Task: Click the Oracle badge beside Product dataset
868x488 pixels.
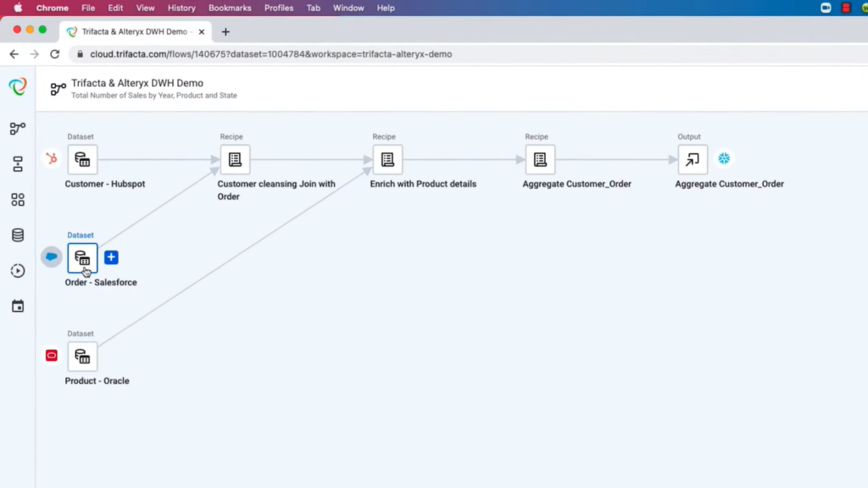Action: (51, 355)
